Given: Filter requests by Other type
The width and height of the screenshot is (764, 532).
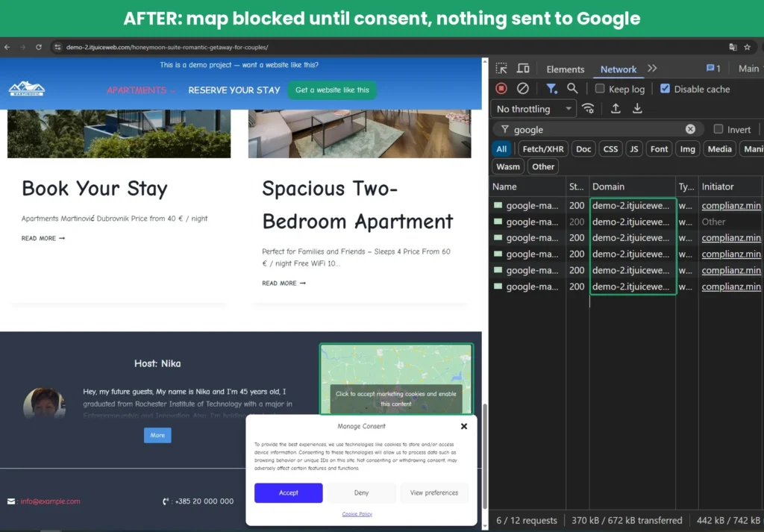Looking at the screenshot, I should point(543,166).
